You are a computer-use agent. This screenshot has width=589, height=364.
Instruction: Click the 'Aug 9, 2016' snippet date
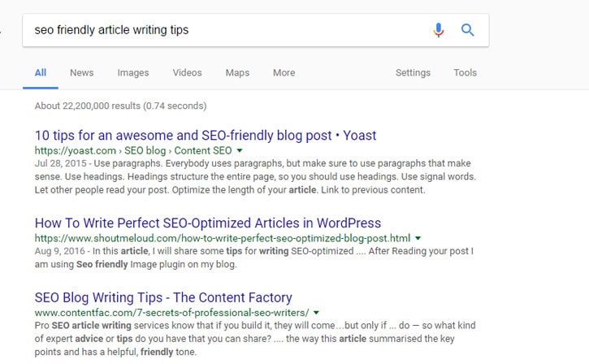coord(60,251)
